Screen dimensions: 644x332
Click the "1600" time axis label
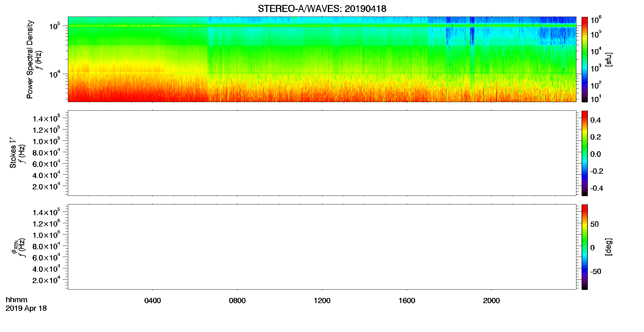(407, 301)
